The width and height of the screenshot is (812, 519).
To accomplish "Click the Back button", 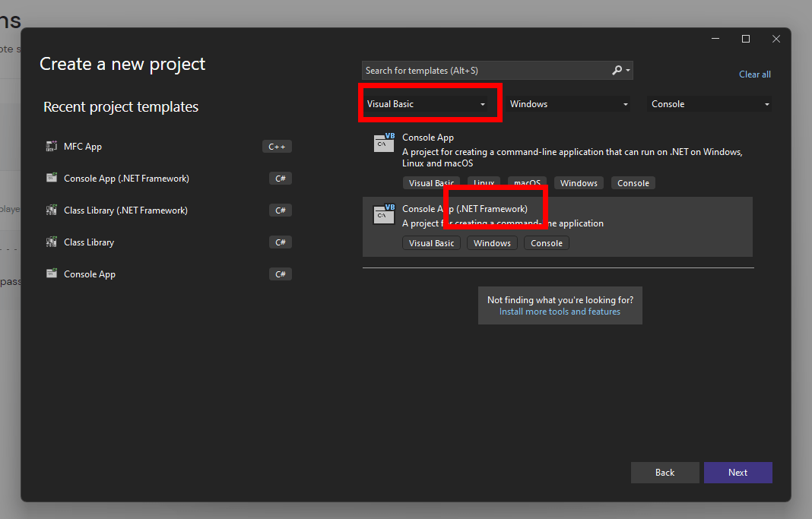I will pos(665,473).
